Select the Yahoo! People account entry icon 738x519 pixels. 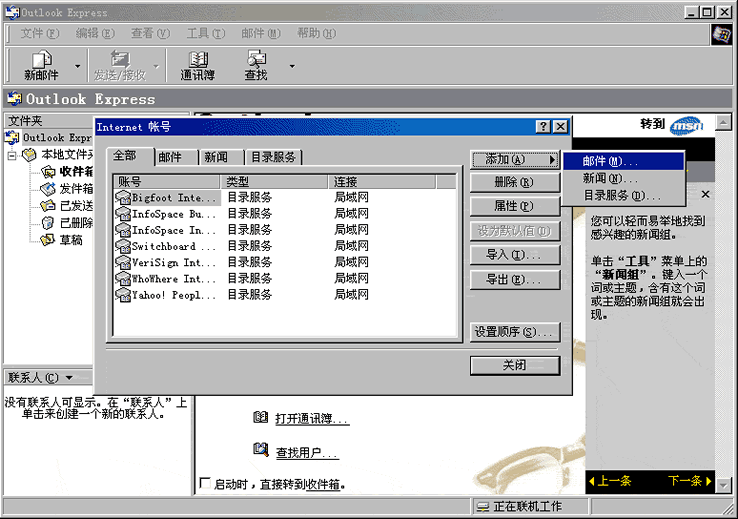[124, 295]
